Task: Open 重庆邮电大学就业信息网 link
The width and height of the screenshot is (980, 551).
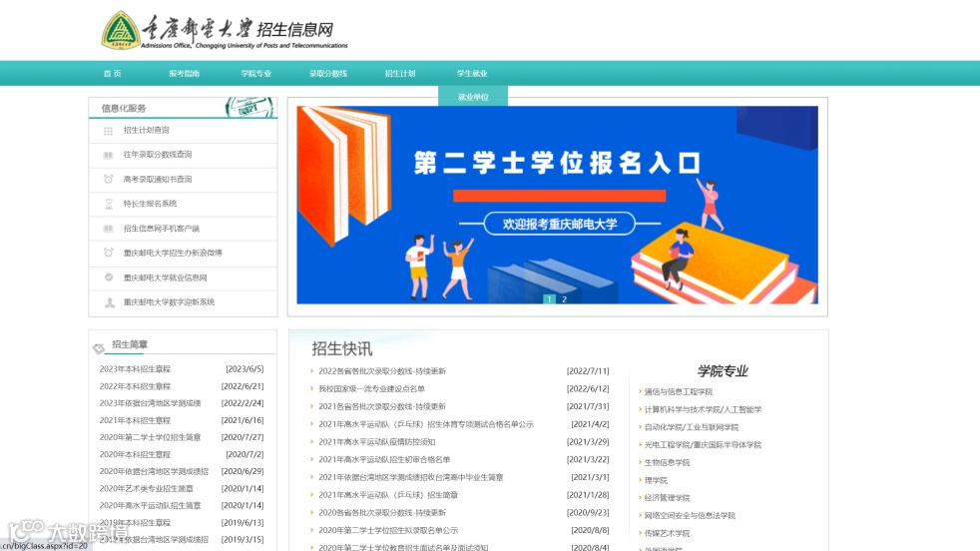Action: pyautogui.click(x=165, y=277)
